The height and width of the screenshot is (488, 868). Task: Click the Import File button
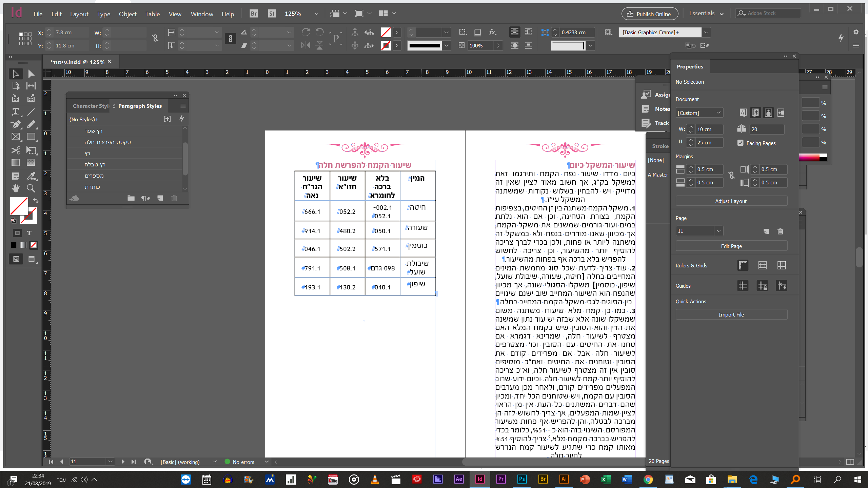(731, 314)
